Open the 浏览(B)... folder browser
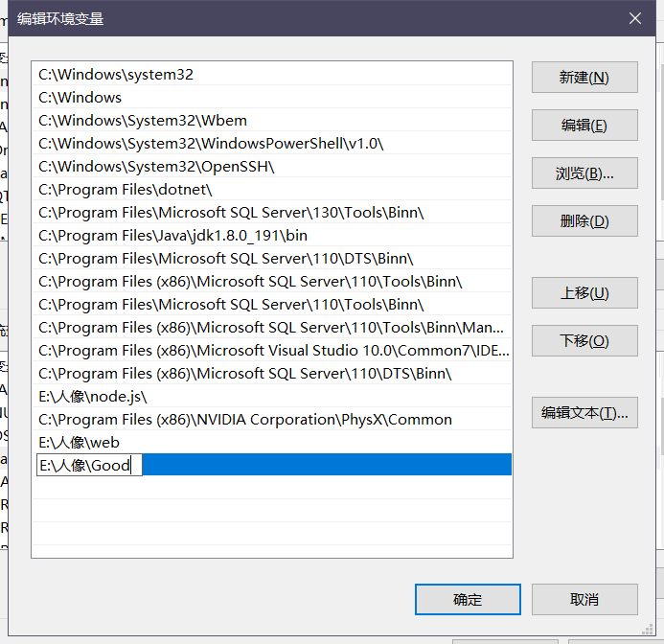The height and width of the screenshot is (644, 664). [x=584, y=172]
